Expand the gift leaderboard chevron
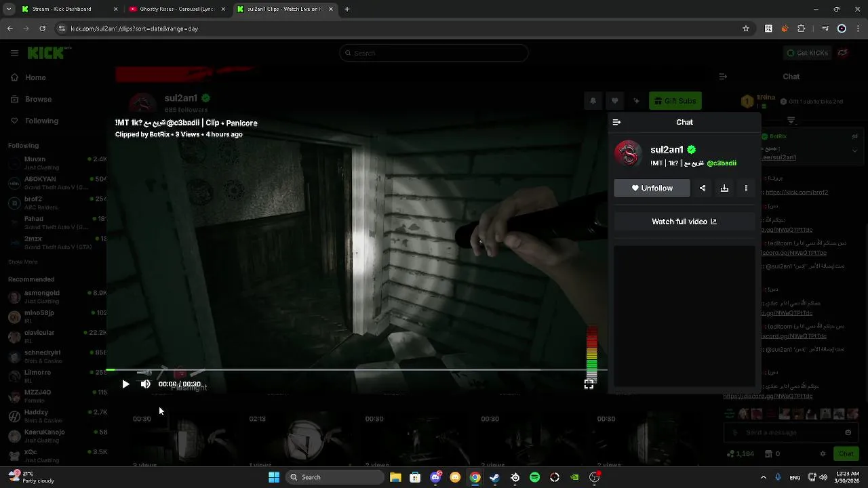This screenshot has height=488, width=868. tap(791, 120)
